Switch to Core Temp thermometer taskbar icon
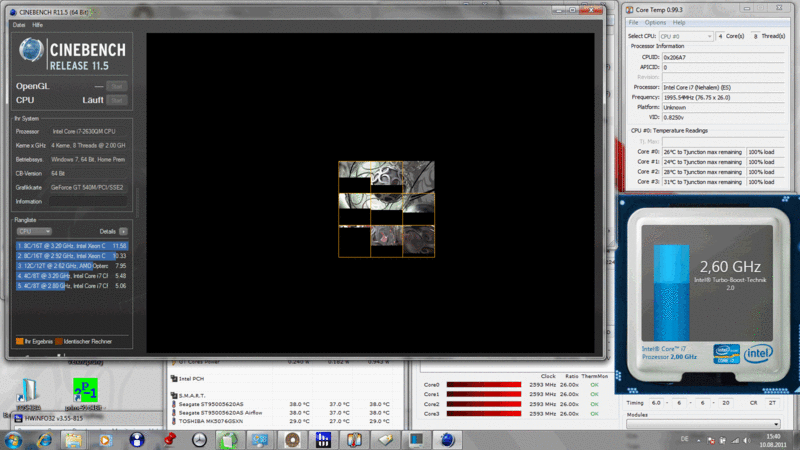This screenshot has width=800, height=450. [x=354, y=440]
